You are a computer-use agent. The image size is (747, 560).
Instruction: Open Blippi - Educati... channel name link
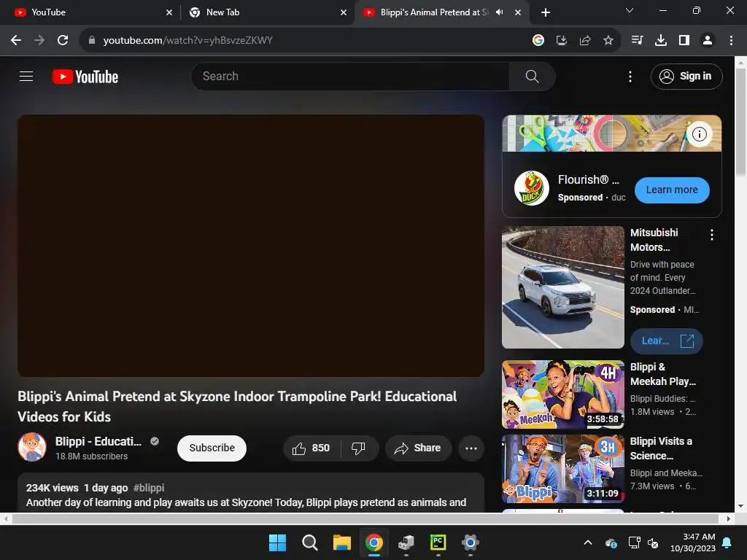tap(98, 441)
